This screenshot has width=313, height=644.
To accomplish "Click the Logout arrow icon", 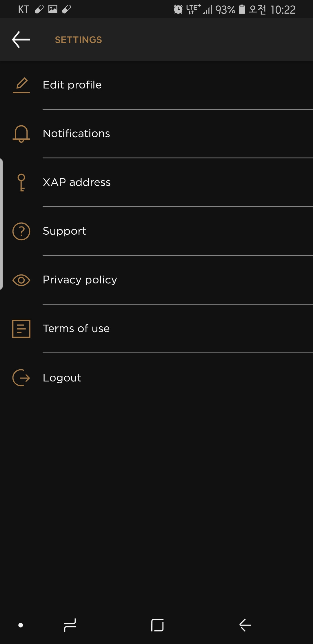I will click(x=21, y=378).
